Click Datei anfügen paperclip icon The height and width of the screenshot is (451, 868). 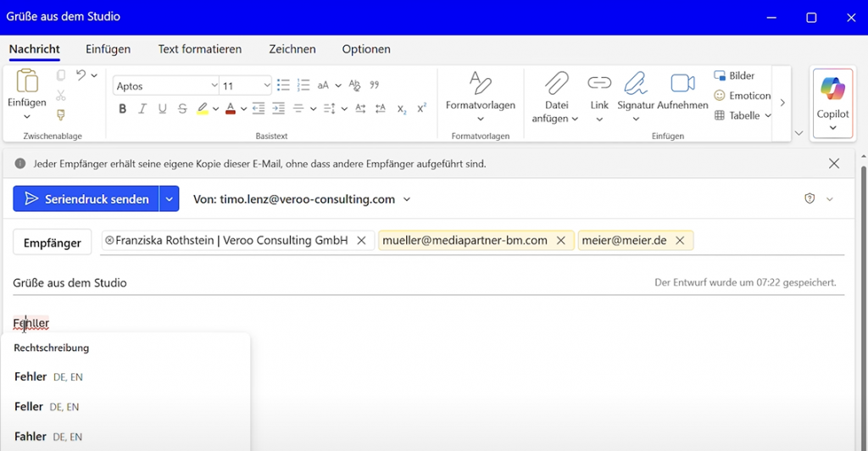(556, 84)
